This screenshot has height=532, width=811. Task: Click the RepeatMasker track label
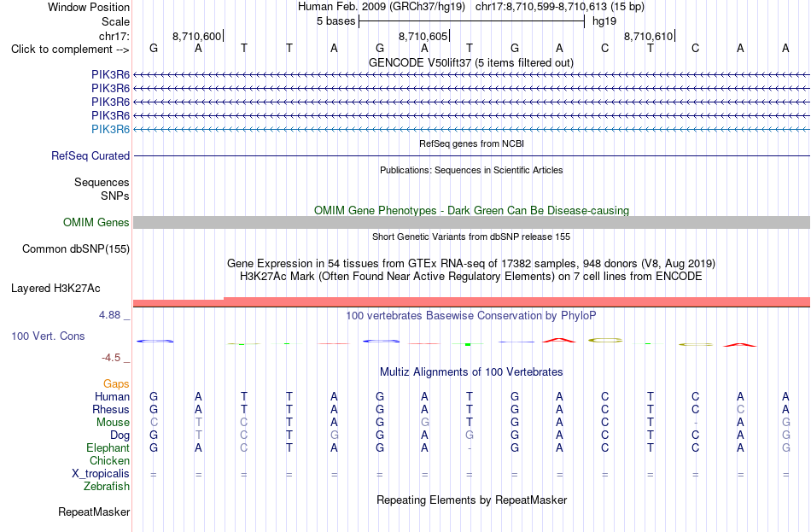(x=94, y=512)
